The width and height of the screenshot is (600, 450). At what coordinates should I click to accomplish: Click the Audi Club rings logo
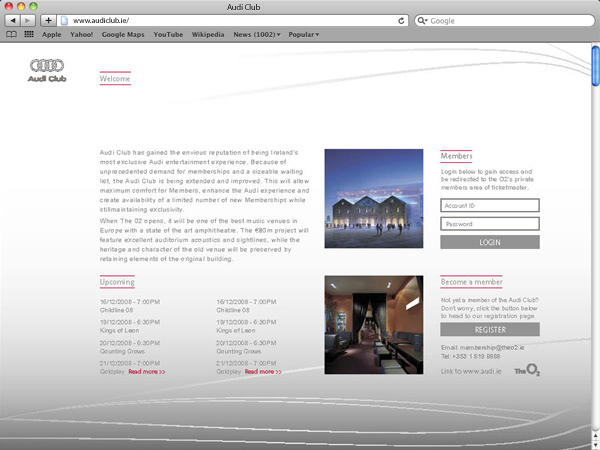47,70
